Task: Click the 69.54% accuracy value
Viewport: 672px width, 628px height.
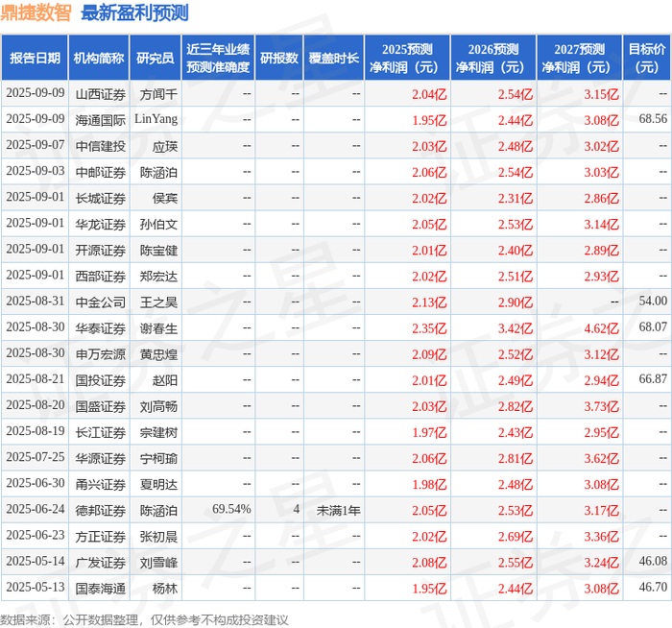Action: pos(231,509)
